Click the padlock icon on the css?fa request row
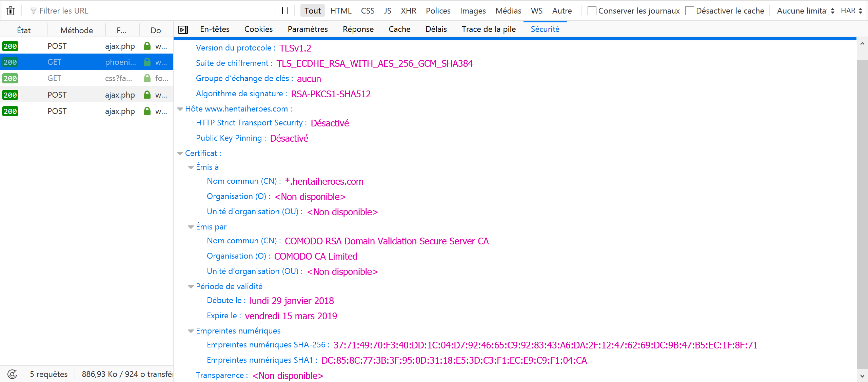868x382 pixels. (x=147, y=78)
